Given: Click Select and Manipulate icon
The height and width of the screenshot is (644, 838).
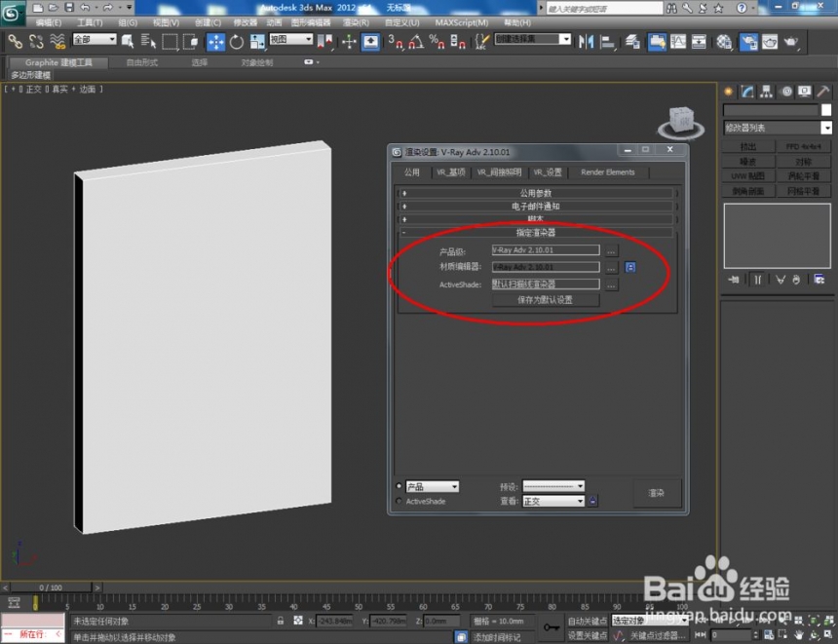Looking at the screenshot, I should pos(349,41).
